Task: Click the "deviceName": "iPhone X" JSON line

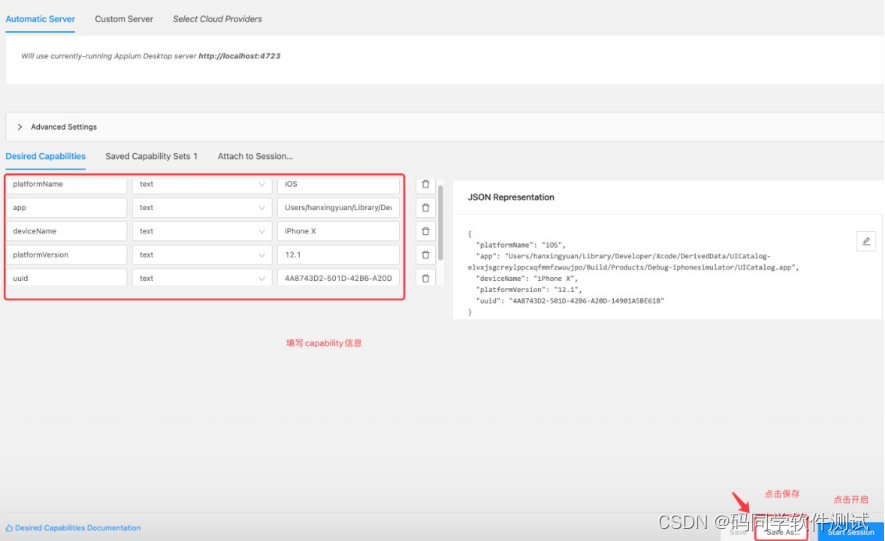Action: click(x=527, y=279)
